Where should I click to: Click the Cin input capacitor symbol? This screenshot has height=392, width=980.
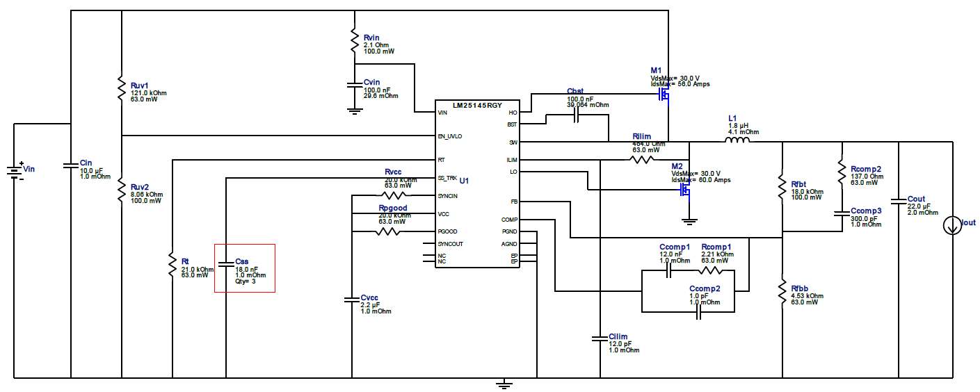(x=71, y=165)
